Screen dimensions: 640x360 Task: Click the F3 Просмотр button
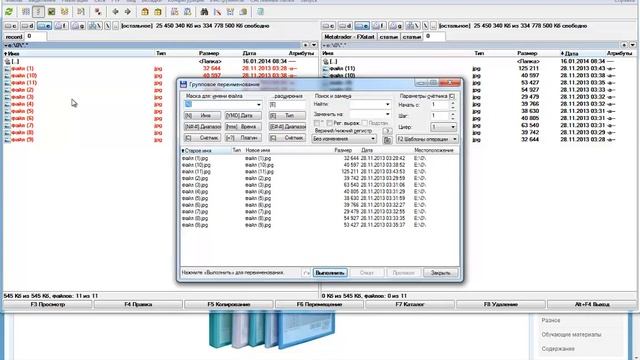point(48,304)
